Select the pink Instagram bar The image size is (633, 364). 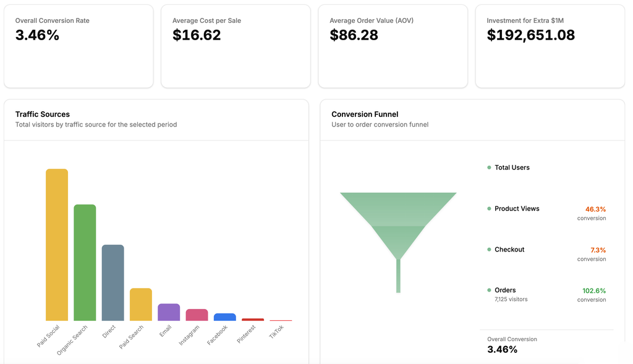tap(197, 315)
